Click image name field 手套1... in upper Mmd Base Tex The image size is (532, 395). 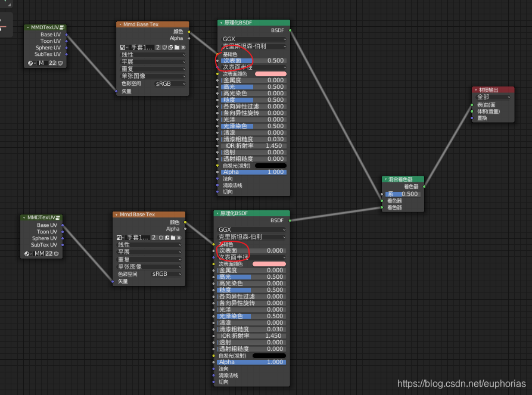point(141,48)
